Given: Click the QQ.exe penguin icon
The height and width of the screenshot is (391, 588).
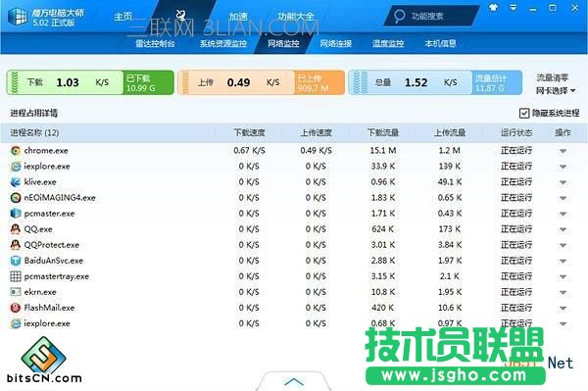Looking at the screenshot, I should (16, 229).
